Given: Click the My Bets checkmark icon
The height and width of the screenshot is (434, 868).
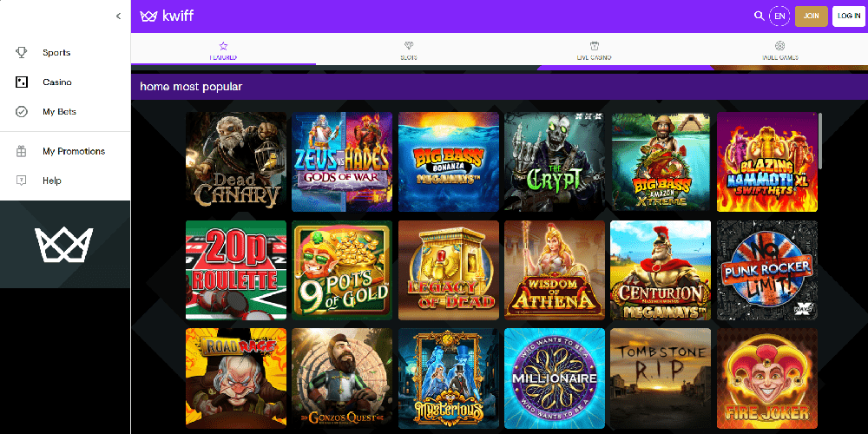Looking at the screenshot, I should pos(21,112).
